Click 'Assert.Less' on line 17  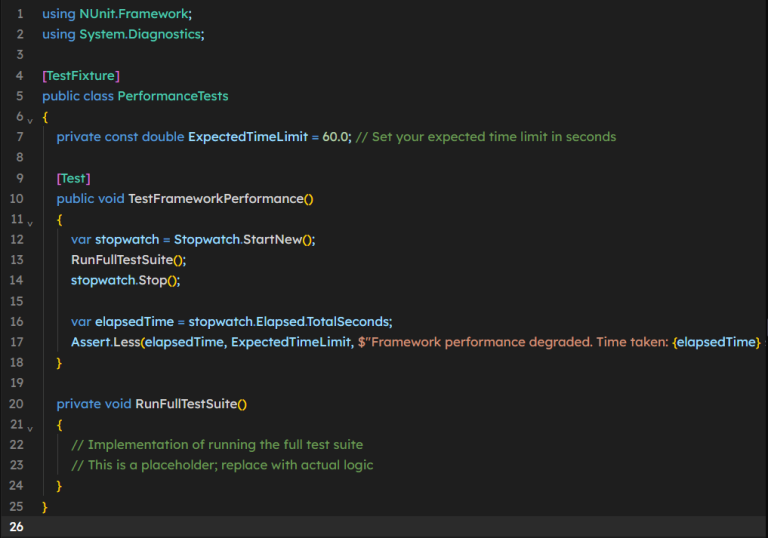pos(106,342)
